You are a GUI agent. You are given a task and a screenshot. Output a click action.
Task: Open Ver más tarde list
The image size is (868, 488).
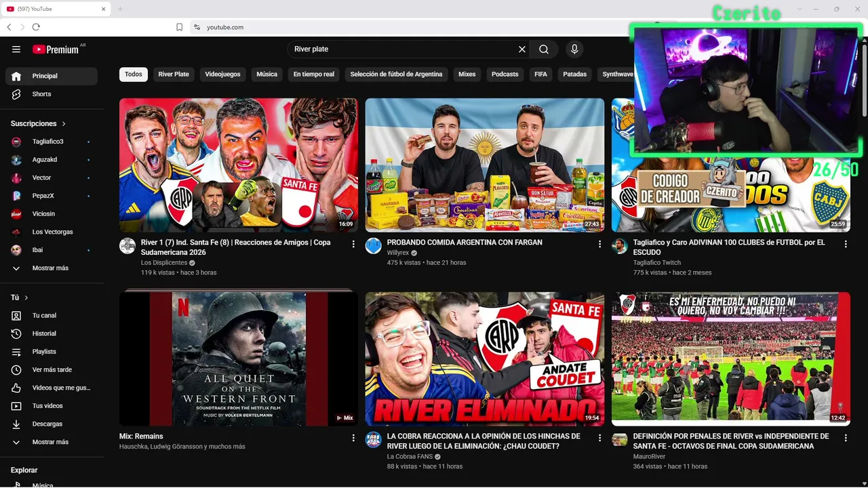52,370
